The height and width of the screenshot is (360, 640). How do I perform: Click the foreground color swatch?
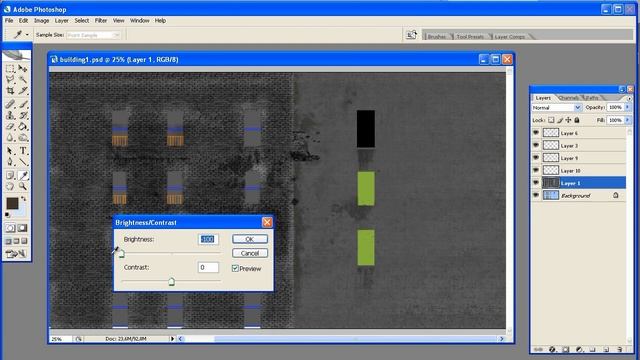(x=12, y=203)
